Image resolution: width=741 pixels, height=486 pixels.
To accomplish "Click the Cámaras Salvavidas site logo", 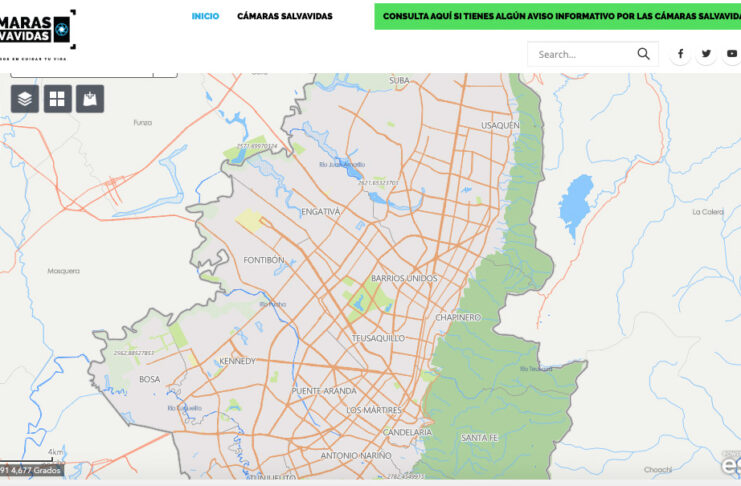I will click(38, 30).
